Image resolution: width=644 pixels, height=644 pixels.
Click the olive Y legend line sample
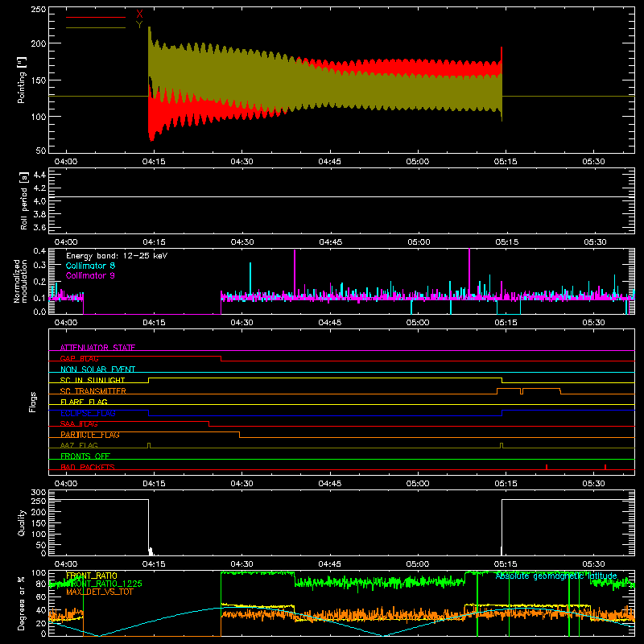96,27
